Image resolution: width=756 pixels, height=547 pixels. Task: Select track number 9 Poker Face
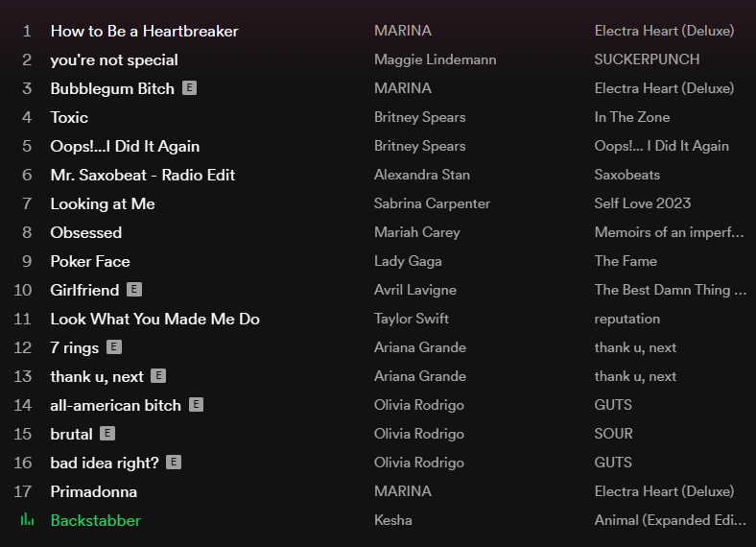pyautogui.click(x=90, y=261)
